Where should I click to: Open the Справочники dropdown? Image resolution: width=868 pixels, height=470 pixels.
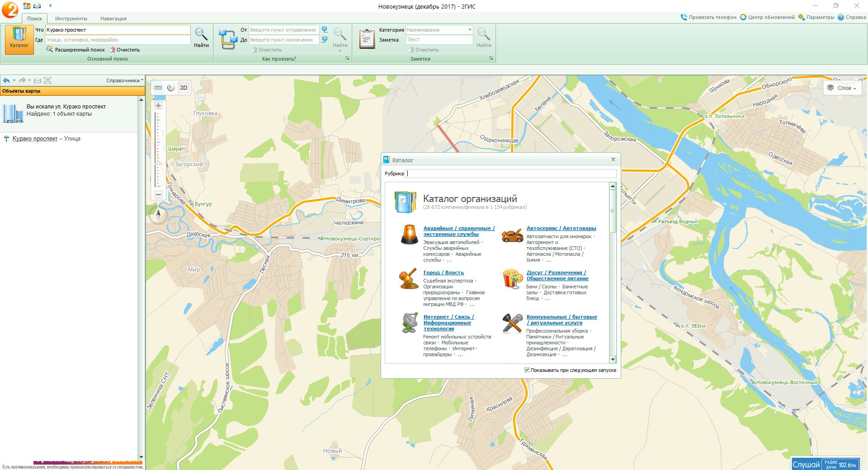(124, 80)
